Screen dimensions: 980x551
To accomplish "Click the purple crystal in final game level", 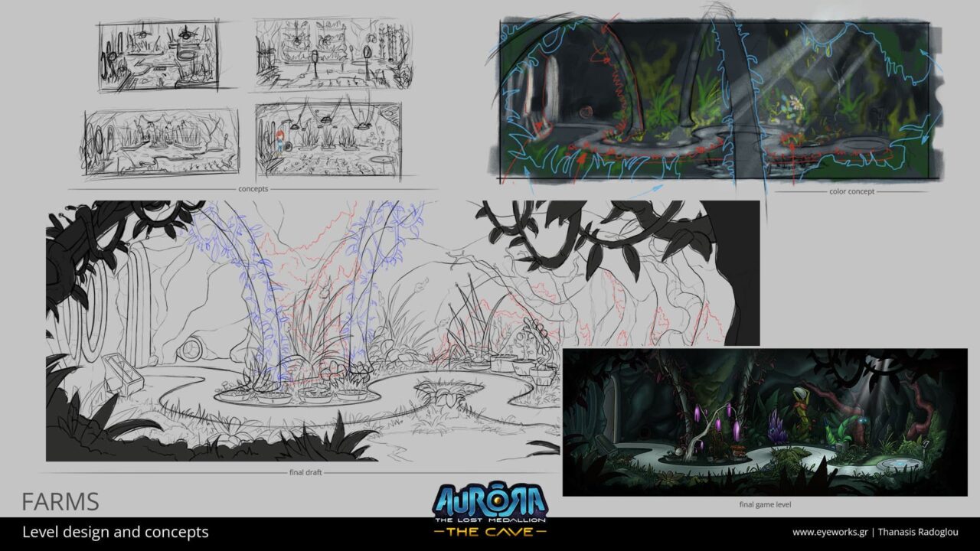I will point(777,423).
